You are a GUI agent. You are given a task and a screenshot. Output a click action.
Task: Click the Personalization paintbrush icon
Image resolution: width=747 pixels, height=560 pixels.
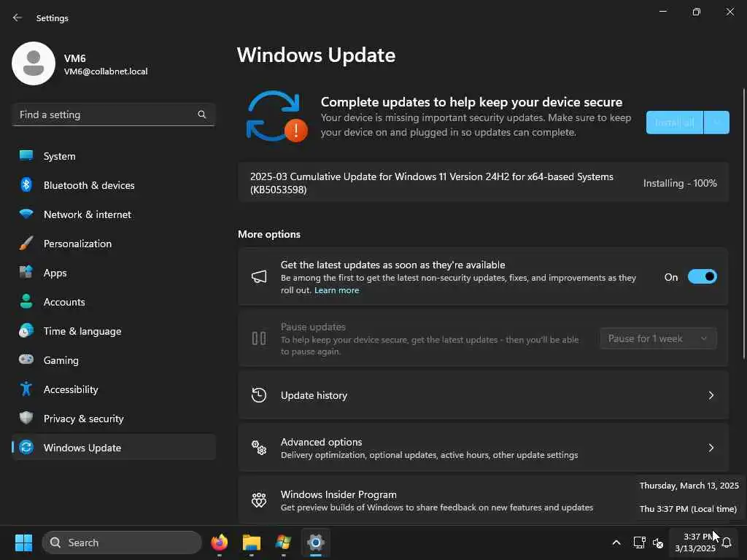pyautogui.click(x=26, y=244)
